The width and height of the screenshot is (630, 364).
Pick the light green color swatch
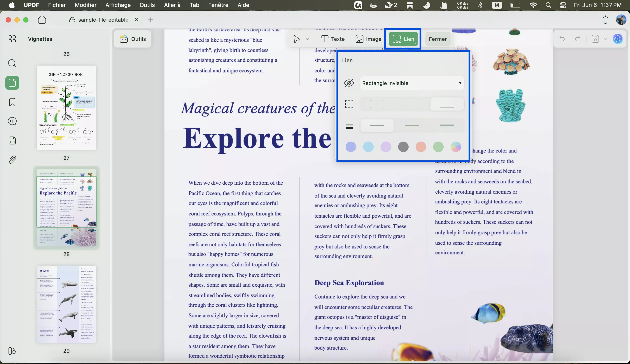click(x=438, y=147)
